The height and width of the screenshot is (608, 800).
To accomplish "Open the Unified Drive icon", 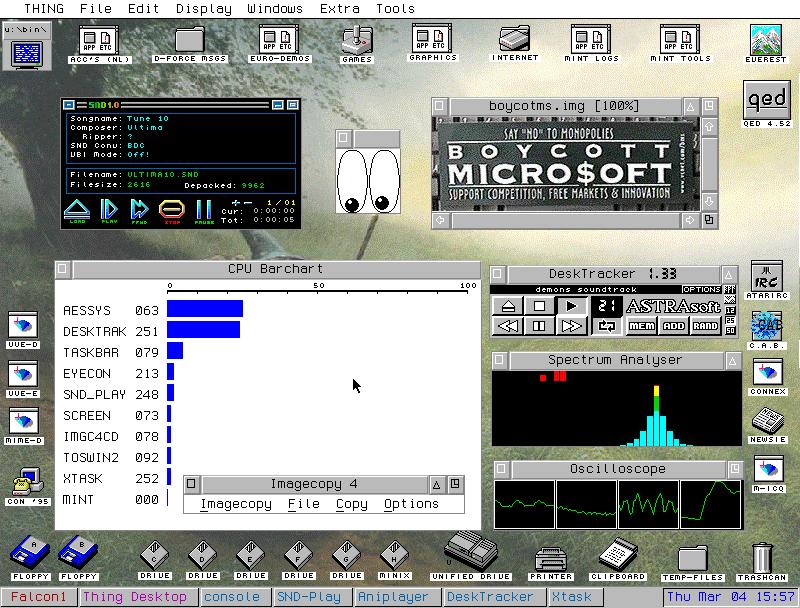I will [470, 556].
